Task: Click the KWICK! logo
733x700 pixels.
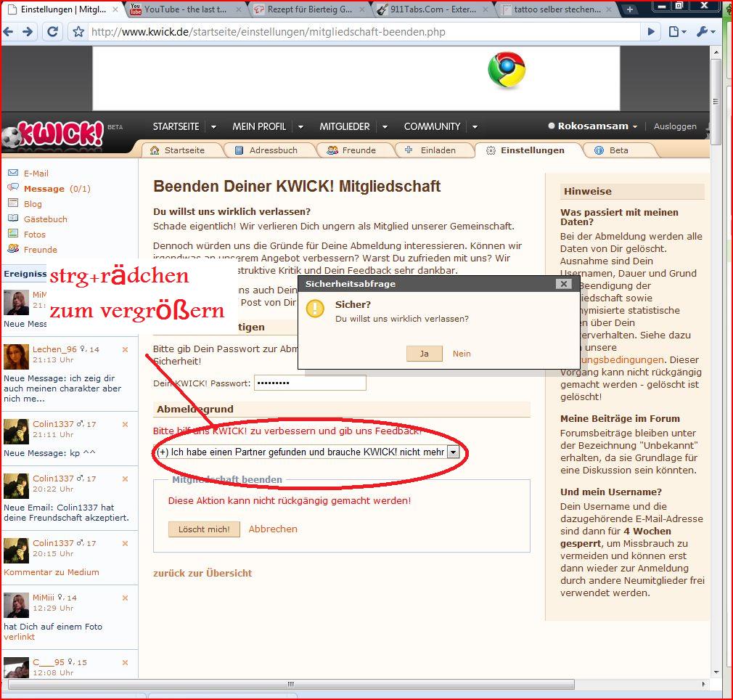Action: [x=54, y=134]
